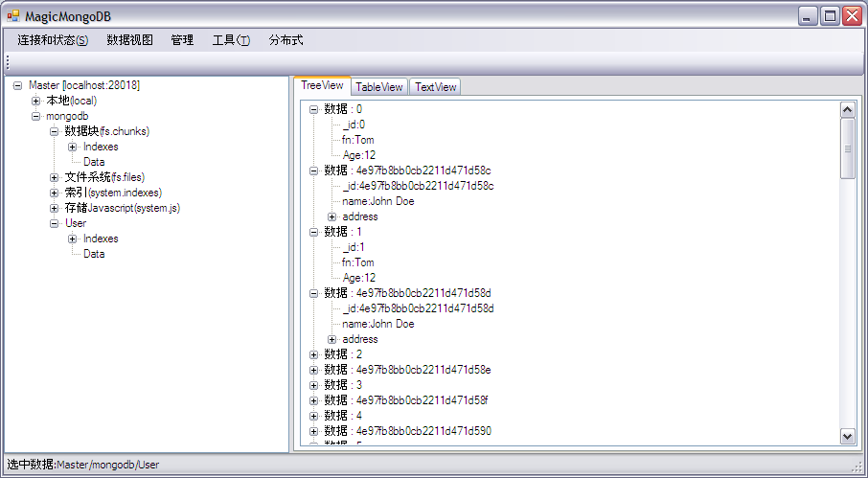Collapse the 数据 : 1 record
868x478 pixels.
pyautogui.click(x=314, y=233)
